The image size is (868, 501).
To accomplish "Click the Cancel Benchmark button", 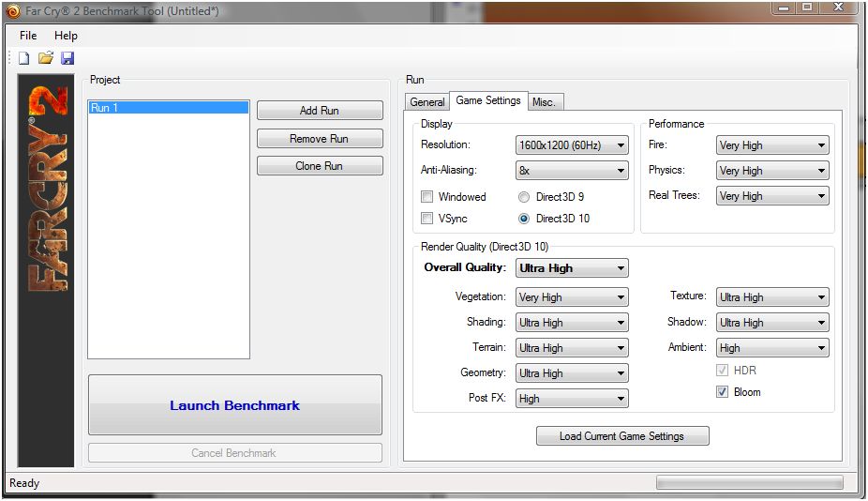I will [x=234, y=453].
